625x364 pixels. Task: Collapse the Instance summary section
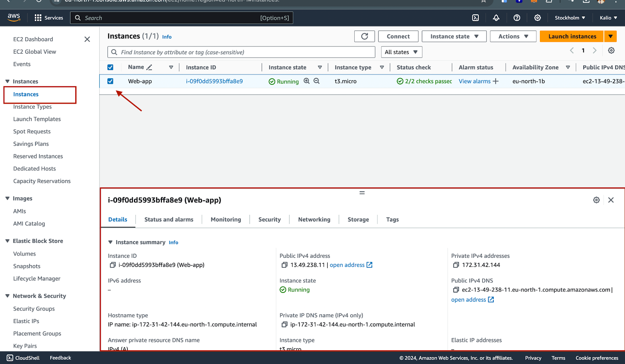(111, 242)
